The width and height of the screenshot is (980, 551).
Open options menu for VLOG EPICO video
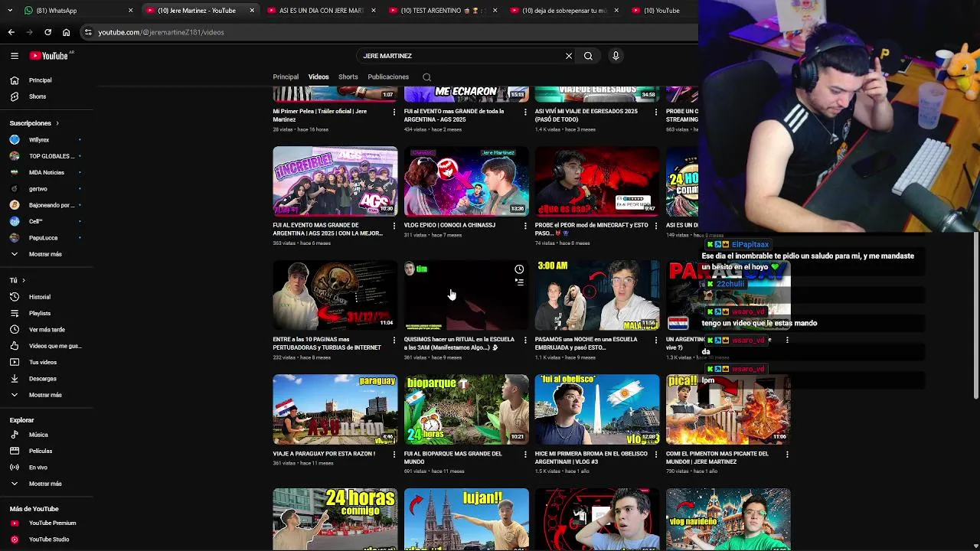(x=525, y=226)
